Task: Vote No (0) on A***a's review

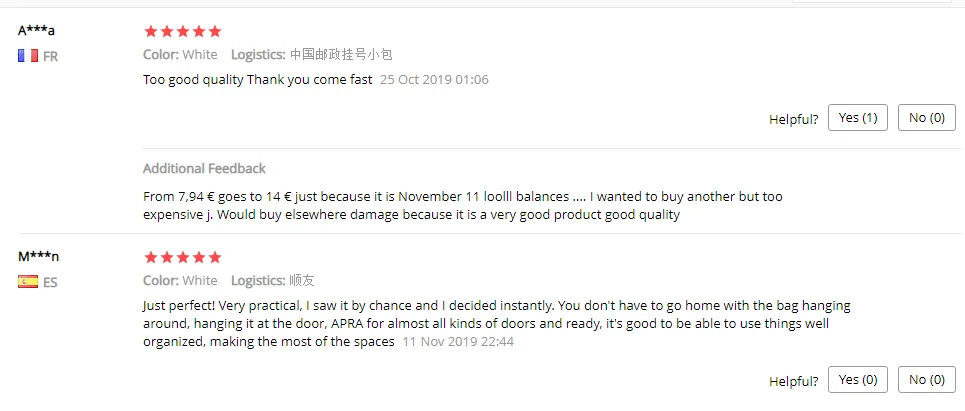Action: 927,118
